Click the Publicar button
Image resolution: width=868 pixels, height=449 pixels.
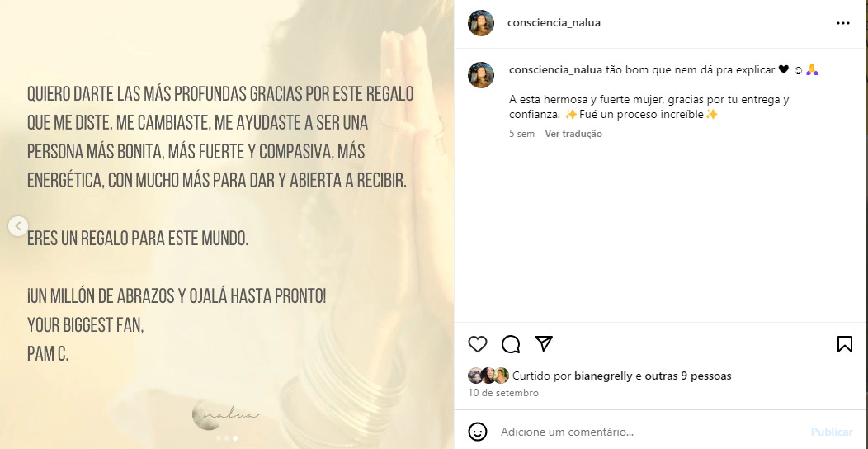(832, 432)
